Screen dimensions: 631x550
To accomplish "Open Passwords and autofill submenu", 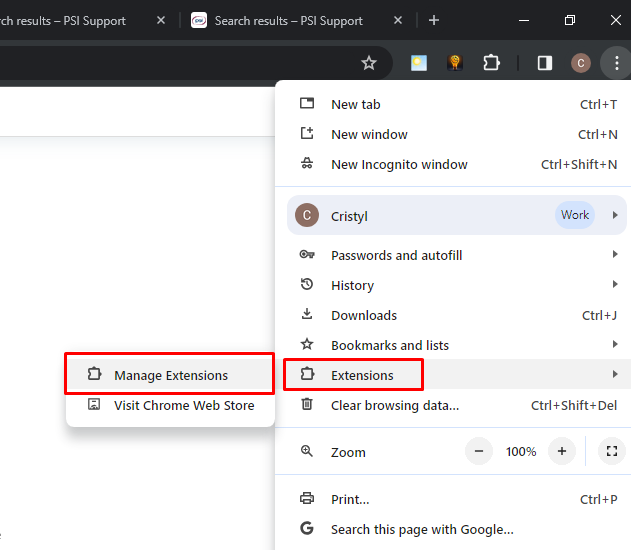I will click(453, 255).
